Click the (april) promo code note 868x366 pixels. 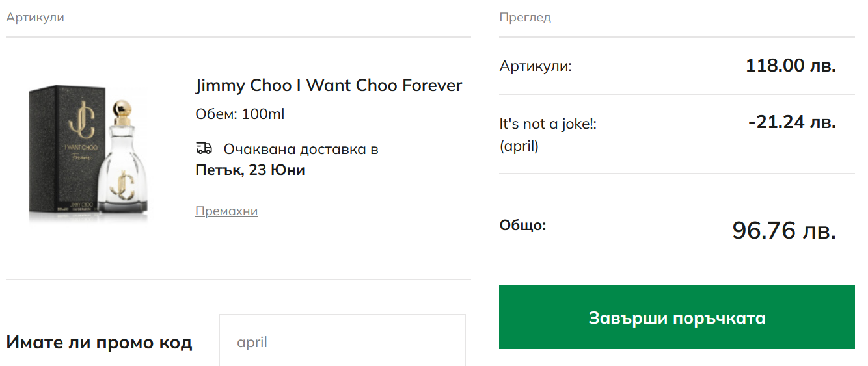(x=519, y=146)
